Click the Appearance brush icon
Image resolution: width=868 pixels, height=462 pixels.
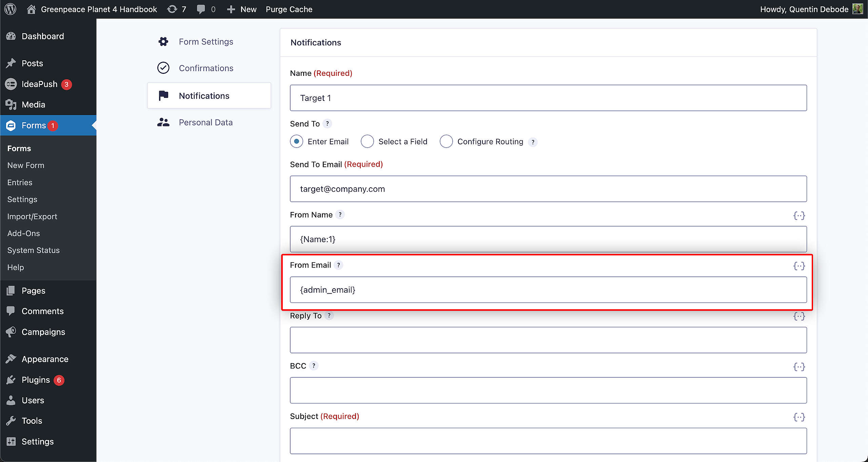click(11, 359)
